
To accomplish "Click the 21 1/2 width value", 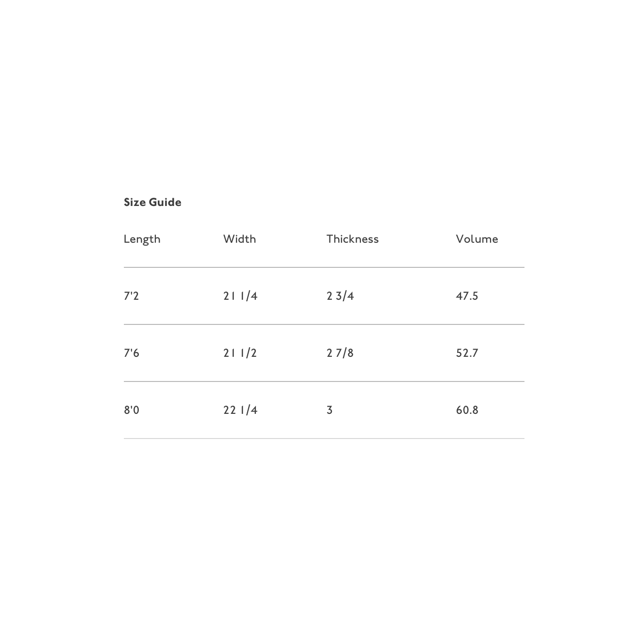I will pos(240,353).
